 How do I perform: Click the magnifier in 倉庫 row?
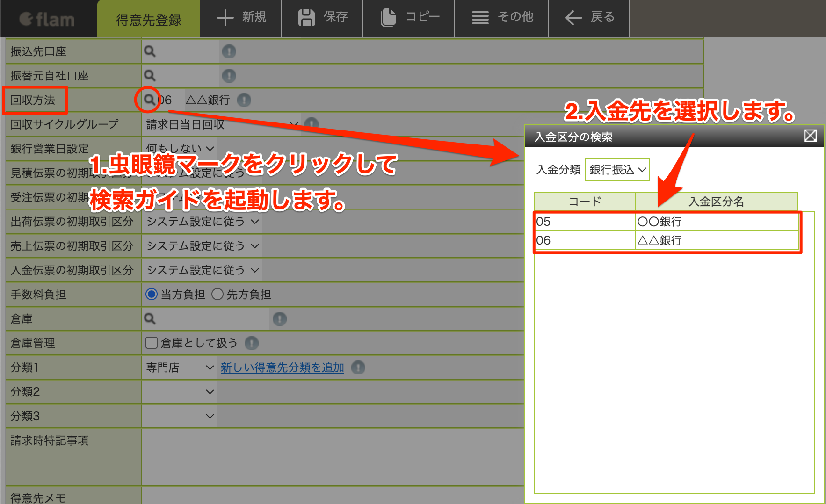click(150, 319)
